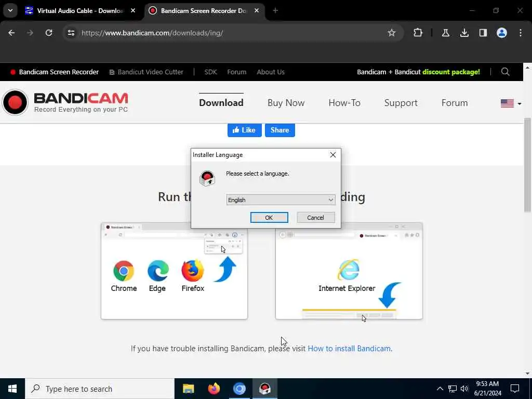Open the taskbar clock and date
Screen dimensions: 532x399
click(x=487, y=389)
